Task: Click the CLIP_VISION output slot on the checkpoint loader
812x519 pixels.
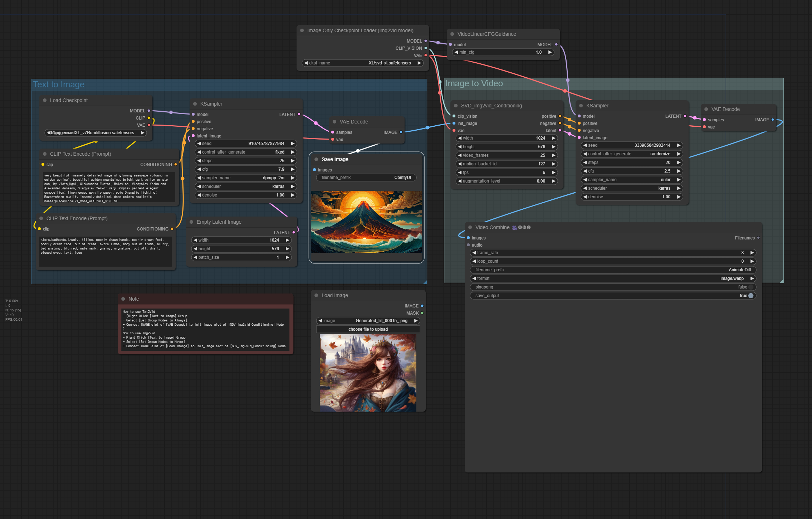Action: [x=425, y=48]
